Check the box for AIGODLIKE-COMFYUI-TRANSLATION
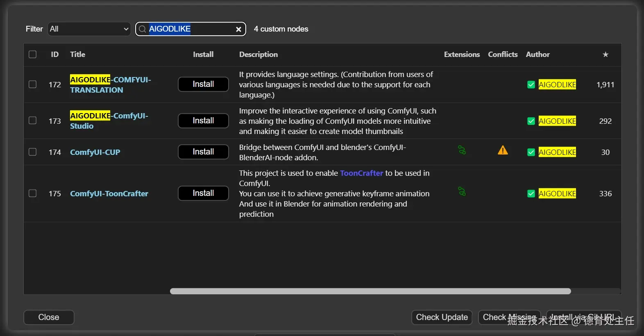644x336 pixels. pos(33,84)
